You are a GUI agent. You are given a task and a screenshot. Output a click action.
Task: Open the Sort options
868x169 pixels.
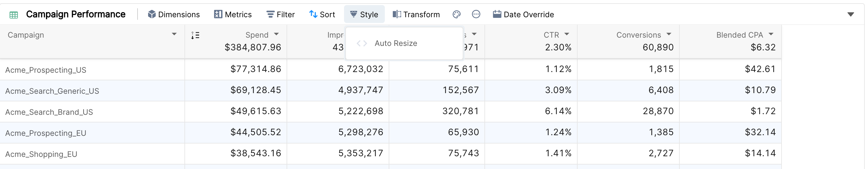322,14
